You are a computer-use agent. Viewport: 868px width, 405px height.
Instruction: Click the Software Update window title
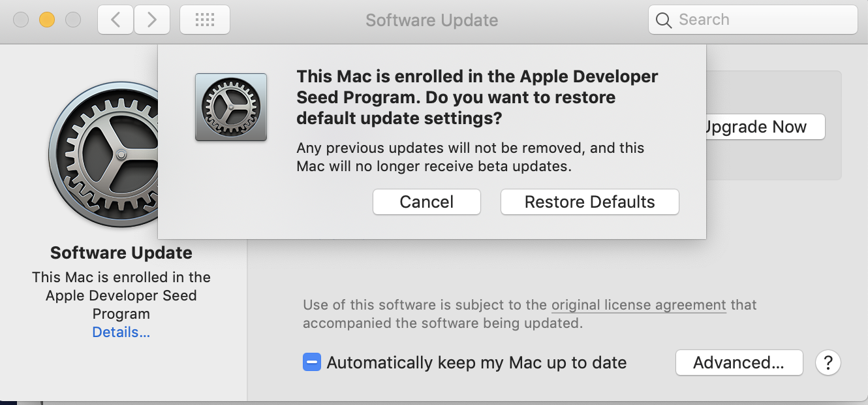(432, 20)
